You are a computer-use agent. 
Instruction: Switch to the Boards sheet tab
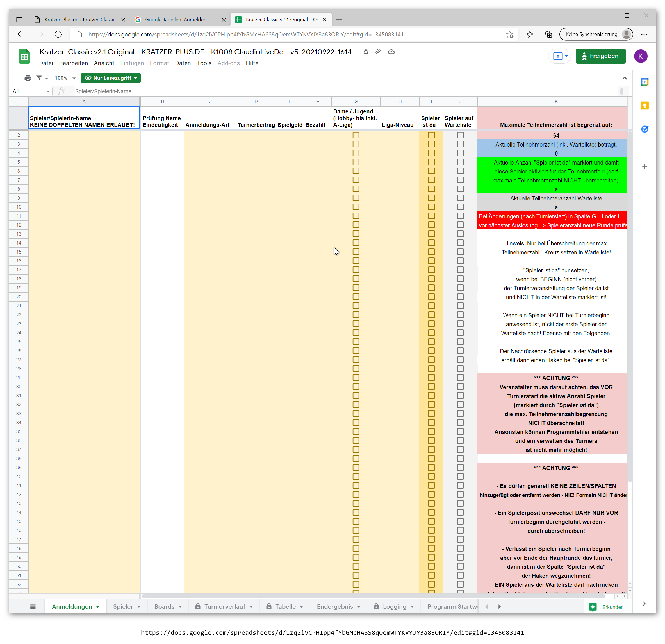[x=164, y=607]
